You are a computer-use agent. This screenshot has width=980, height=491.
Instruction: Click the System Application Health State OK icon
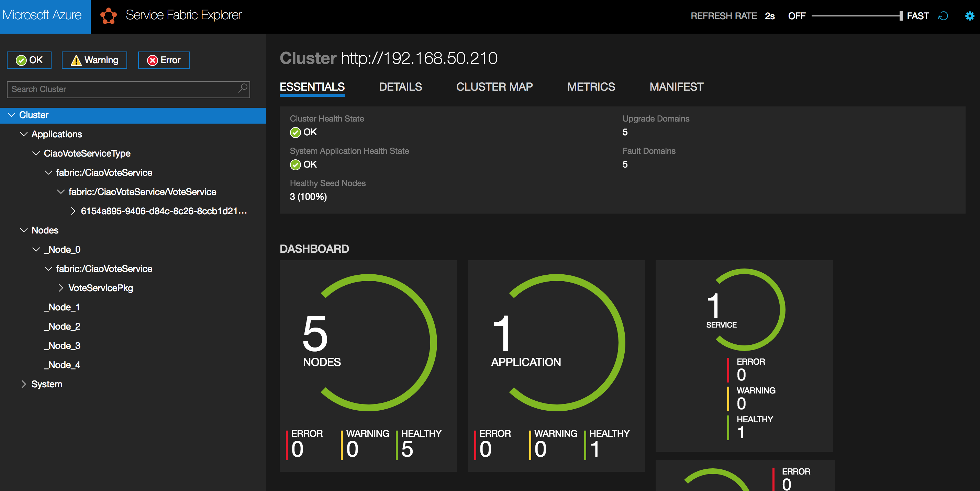point(295,164)
